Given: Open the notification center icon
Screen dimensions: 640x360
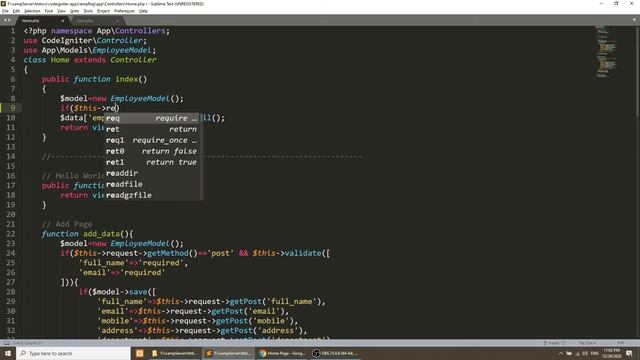Looking at the screenshot, I should click(x=629, y=353).
